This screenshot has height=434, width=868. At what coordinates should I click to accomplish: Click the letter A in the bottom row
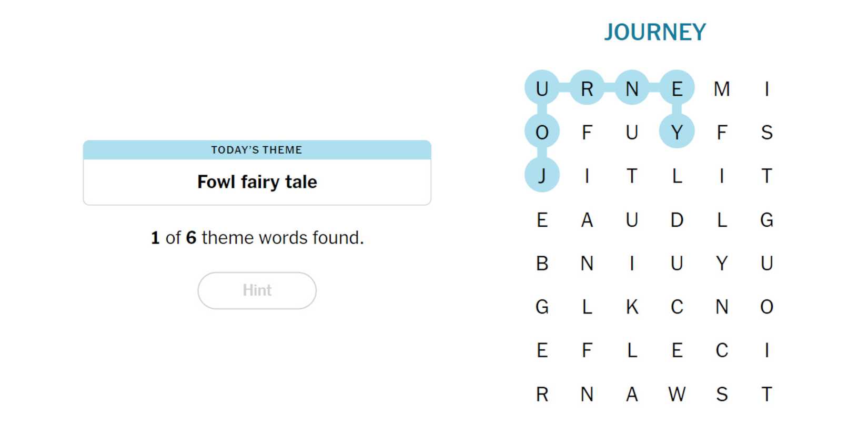631,394
